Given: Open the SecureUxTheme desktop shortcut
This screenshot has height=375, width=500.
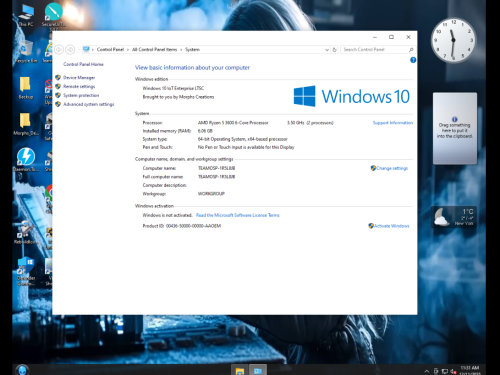Looking at the screenshot, I should click(53, 15).
